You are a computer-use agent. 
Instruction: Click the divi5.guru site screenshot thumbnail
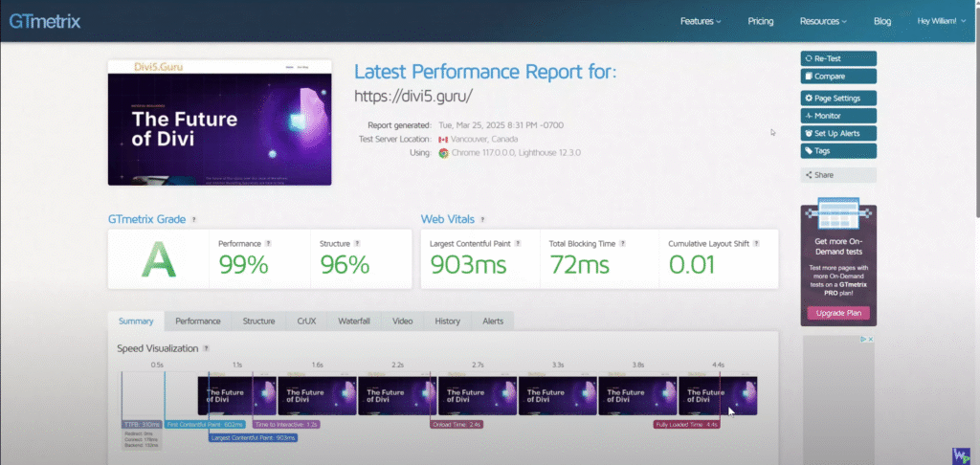(x=219, y=123)
